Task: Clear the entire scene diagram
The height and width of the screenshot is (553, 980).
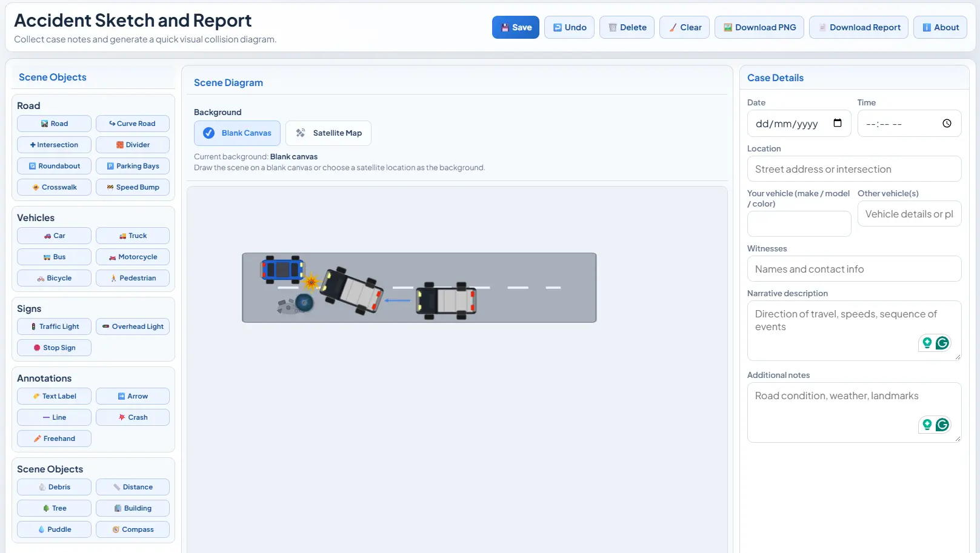Action: coord(684,27)
